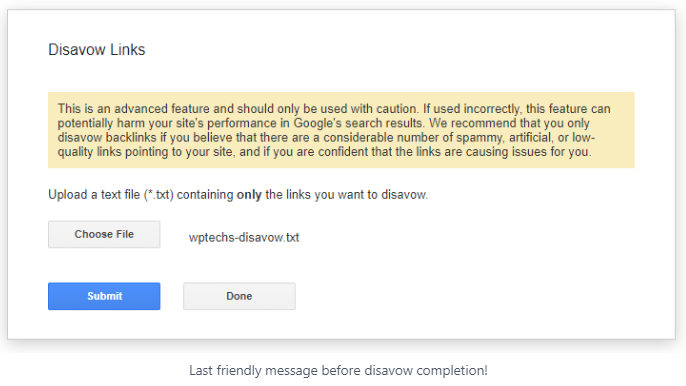
Task: Click the Done button
Action: (x=239, y=296)
